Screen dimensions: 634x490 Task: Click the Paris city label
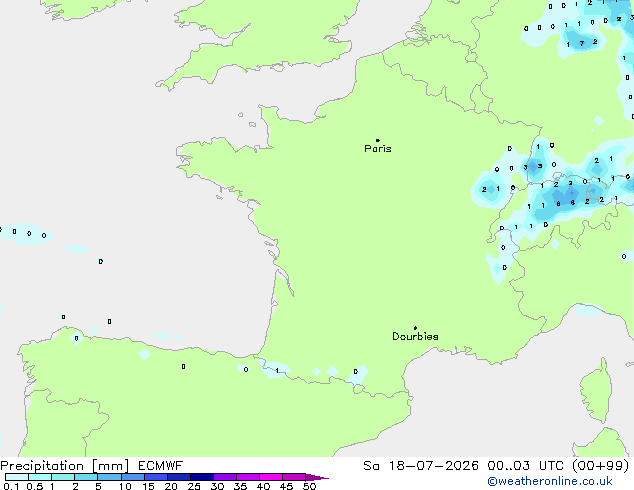point(378,149)
